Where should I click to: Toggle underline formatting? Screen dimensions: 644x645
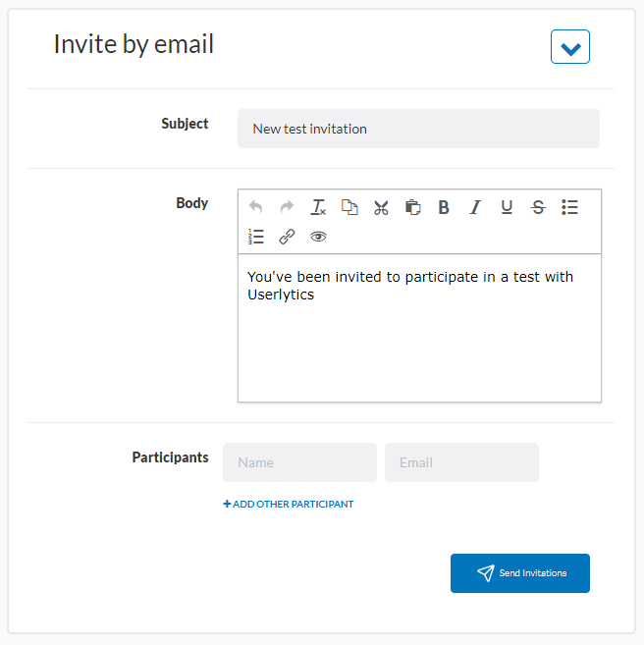[x=507, y=207]
